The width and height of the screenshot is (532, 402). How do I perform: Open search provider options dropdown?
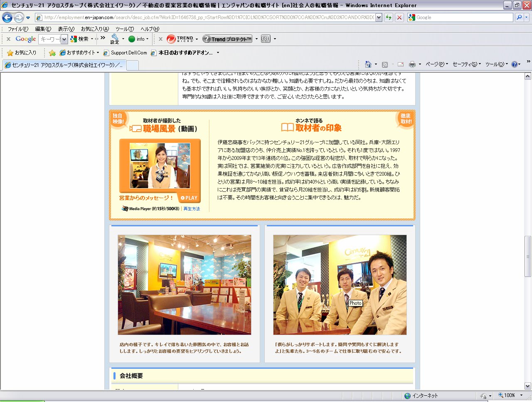pos(527,17)
